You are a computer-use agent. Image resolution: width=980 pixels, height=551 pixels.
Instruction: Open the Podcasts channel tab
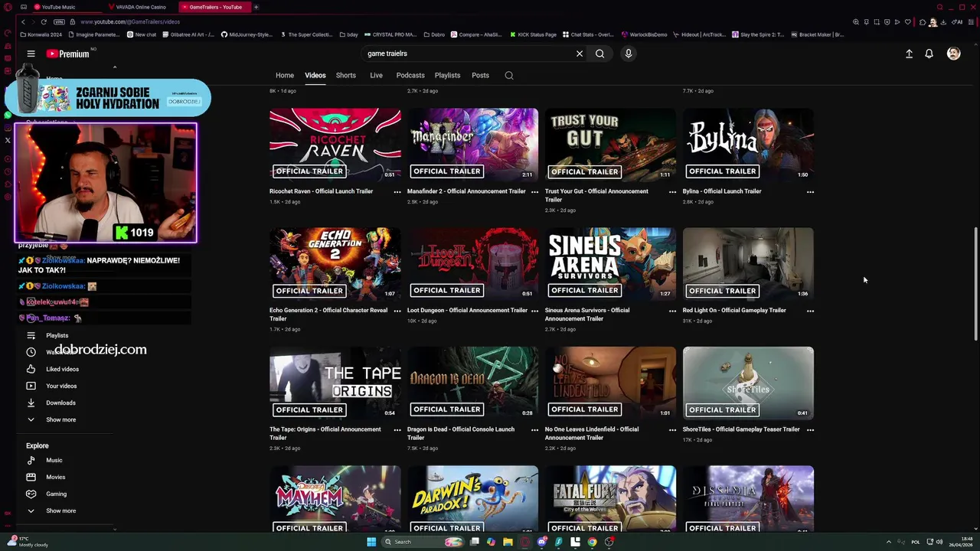(x=410, y=75)
